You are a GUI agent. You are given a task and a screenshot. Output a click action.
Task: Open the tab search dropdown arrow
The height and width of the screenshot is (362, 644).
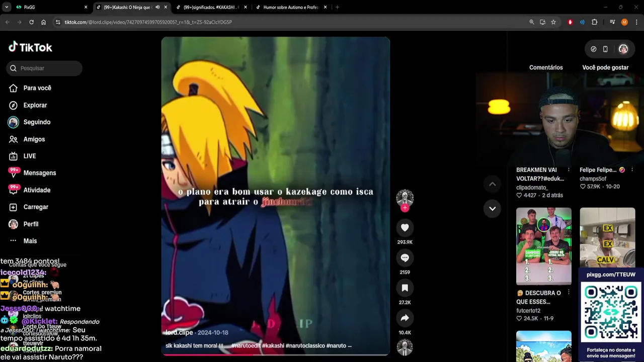tap(7, 7)
